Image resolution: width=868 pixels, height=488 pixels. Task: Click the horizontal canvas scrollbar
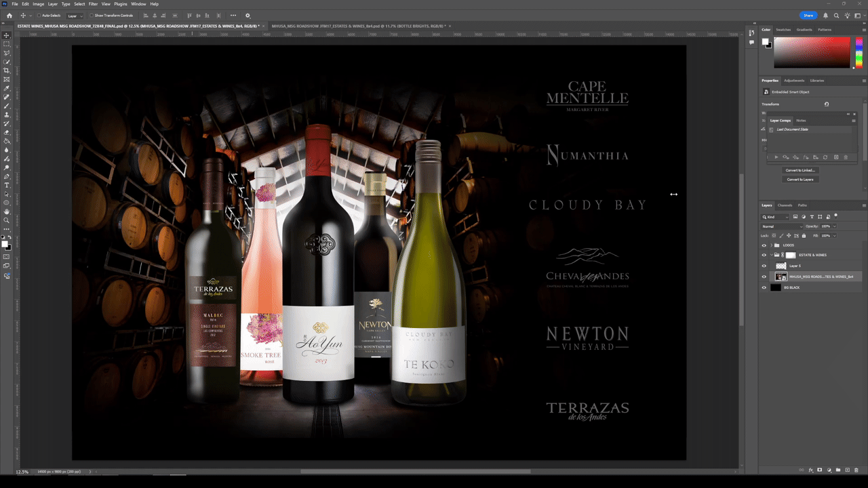point(416,472)
